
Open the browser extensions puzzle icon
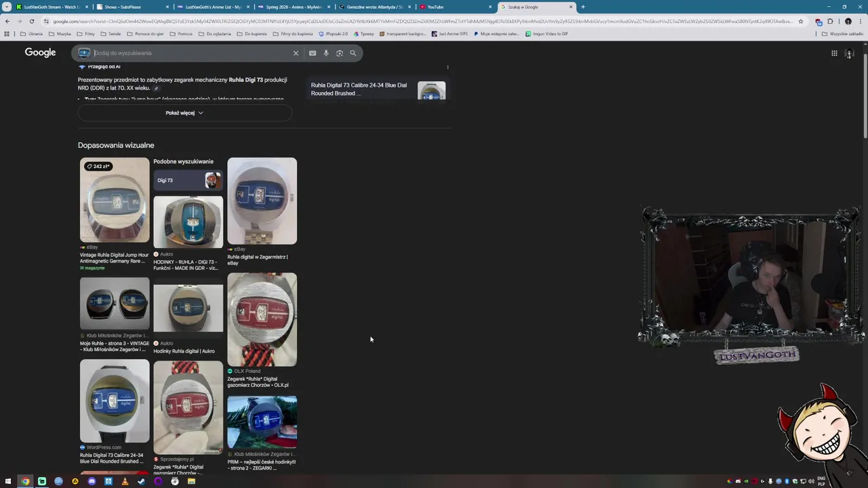(830, 21)
